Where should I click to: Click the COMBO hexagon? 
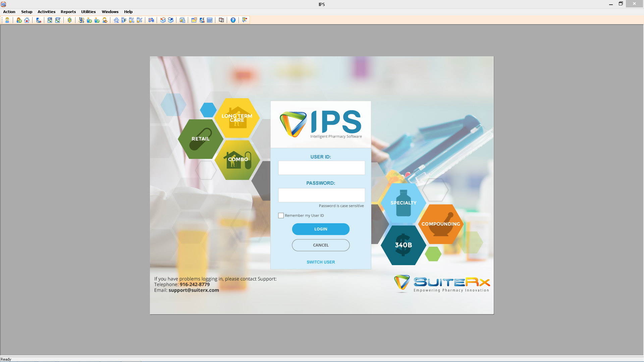238,160
